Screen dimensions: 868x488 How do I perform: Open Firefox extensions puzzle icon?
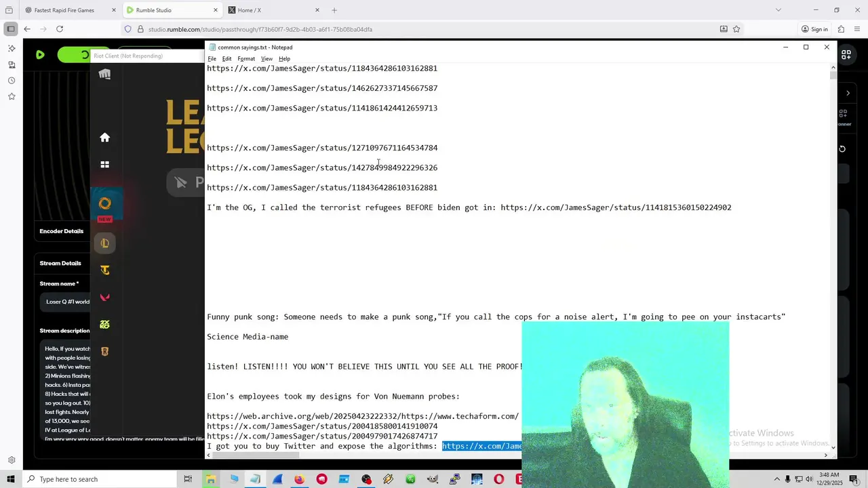point(841,29)
